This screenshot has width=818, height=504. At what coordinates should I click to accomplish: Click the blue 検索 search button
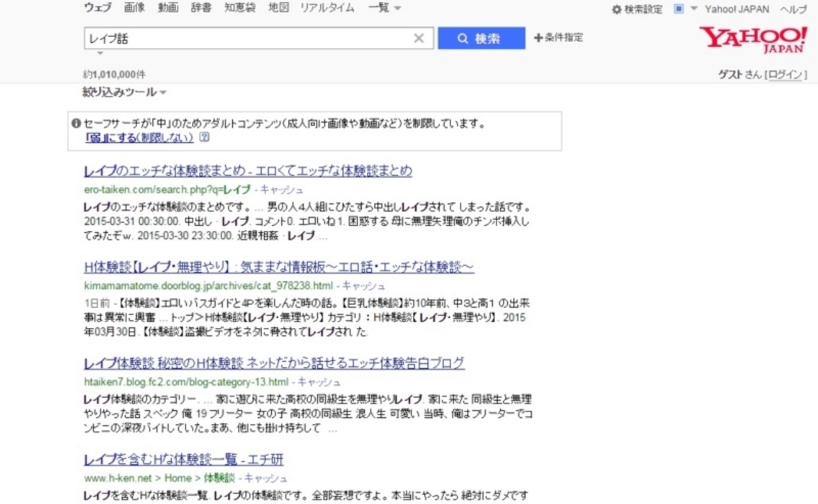point(481,38)
